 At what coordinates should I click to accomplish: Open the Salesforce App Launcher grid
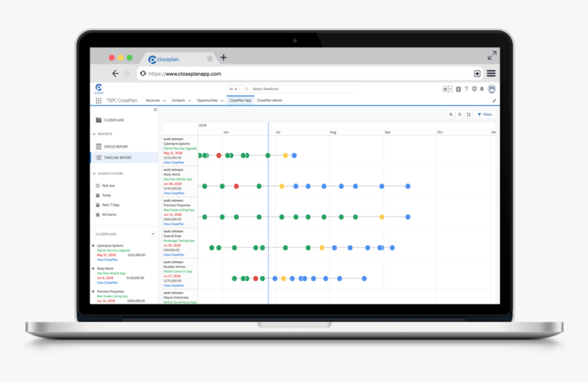coord(98,100)
